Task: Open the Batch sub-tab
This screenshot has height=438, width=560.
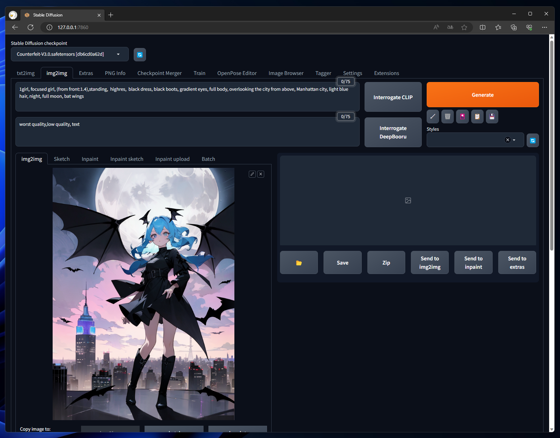Action: [x=208, y=159]
